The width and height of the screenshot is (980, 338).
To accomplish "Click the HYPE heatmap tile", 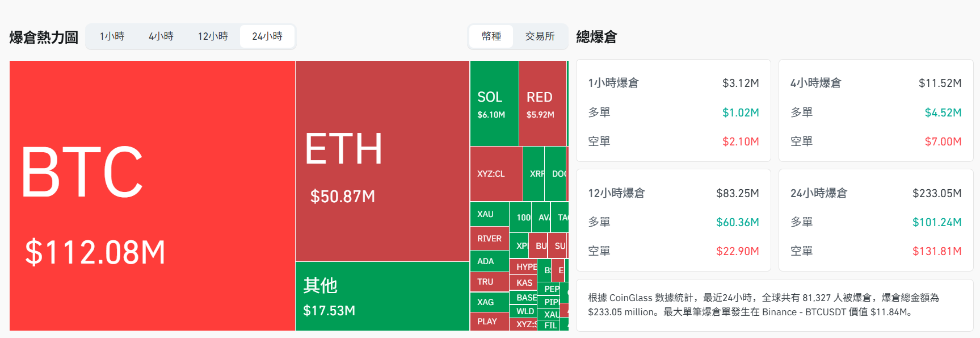I will (x=523, y=266).
